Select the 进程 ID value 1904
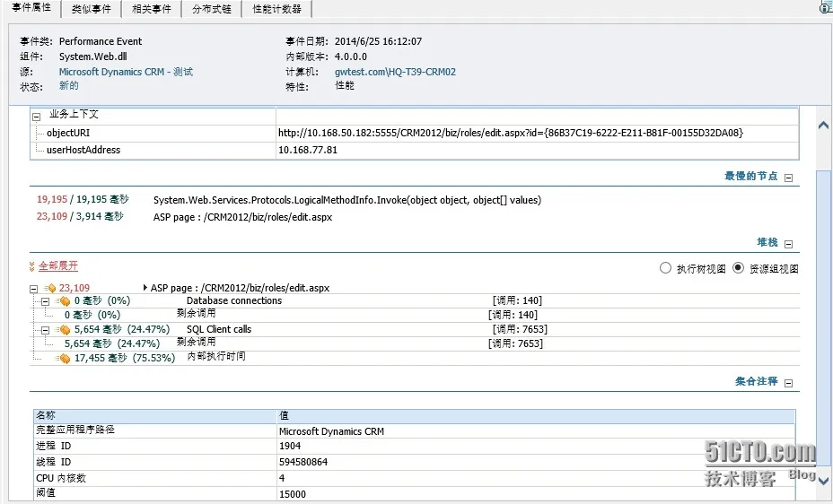The image size is (833, 504). coord(290,447)
